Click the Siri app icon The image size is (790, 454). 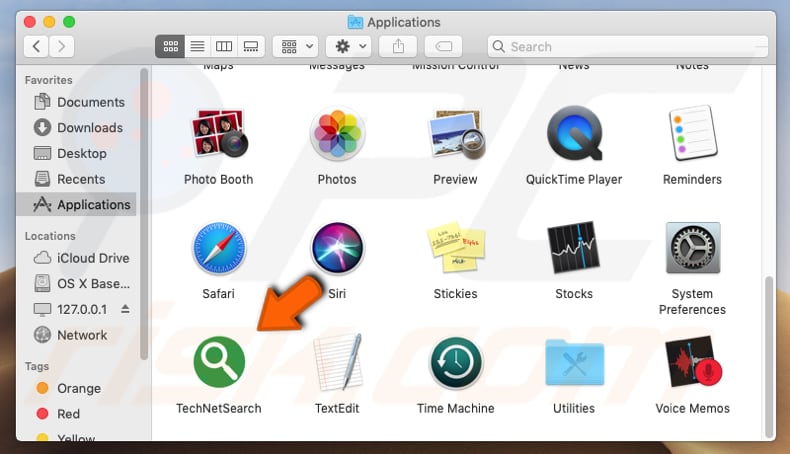tap(337, 248)
